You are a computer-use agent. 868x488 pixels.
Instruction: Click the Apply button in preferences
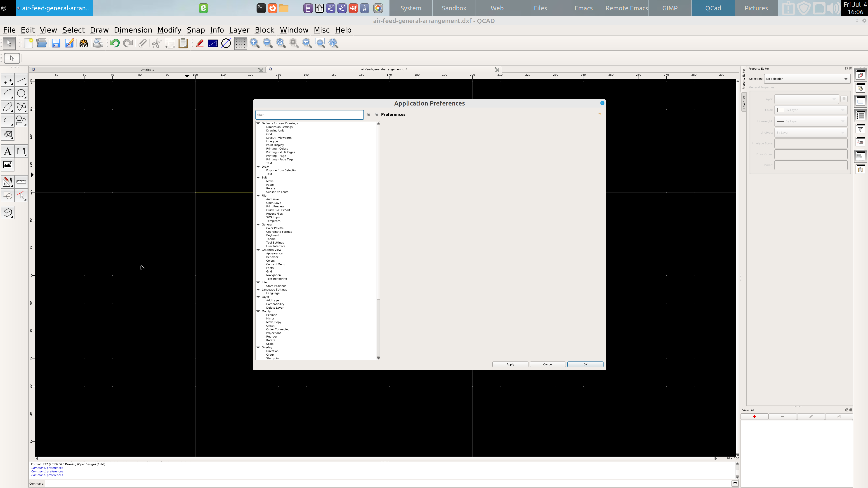510,364
